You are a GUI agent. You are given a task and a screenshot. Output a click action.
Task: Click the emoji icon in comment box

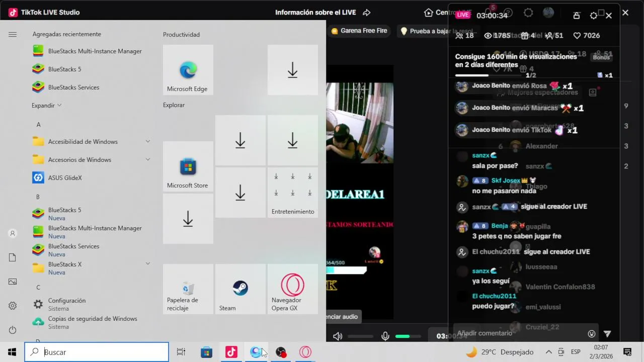click(x=592, y=333)
